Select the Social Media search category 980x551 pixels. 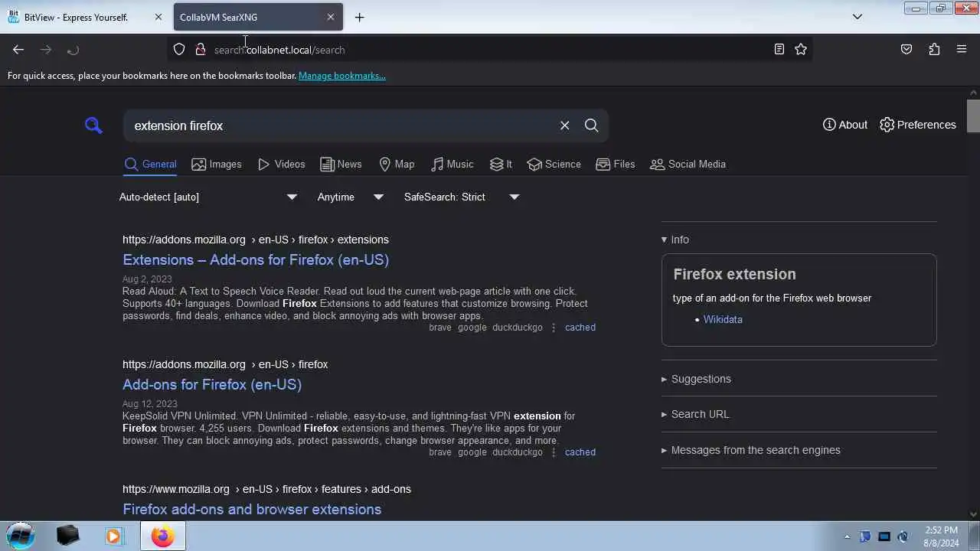tap(688, 165)
